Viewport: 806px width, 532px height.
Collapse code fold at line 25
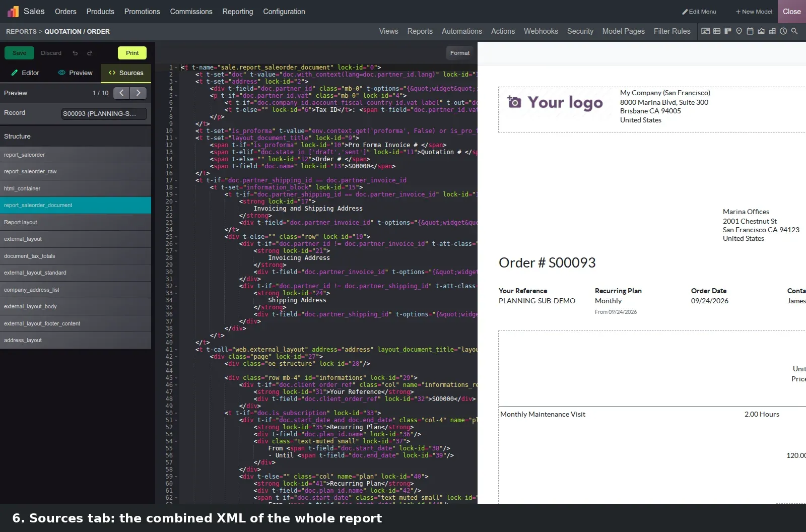point(176,237)
